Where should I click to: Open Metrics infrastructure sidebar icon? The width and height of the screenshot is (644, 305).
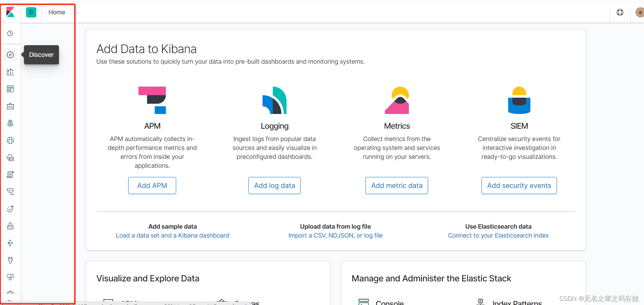pyautogui.click(x=10, y=157)
